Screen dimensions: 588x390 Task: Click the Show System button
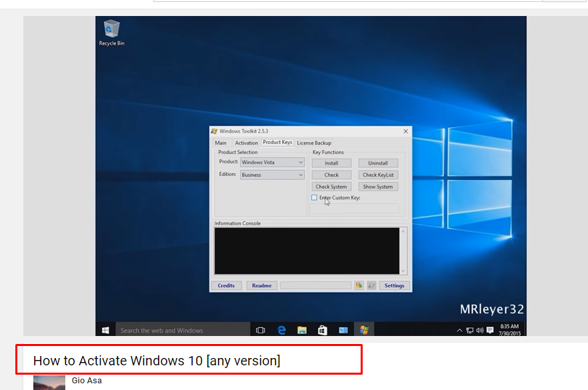click(378, 187)
